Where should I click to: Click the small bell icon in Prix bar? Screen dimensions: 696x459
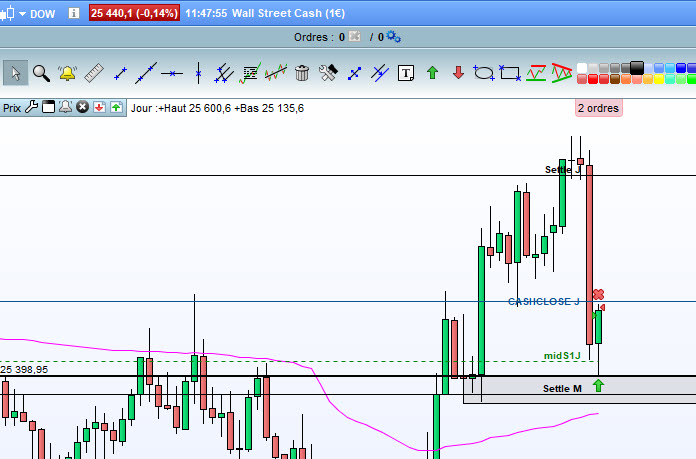pyautogui.click(x=65, y=107)
